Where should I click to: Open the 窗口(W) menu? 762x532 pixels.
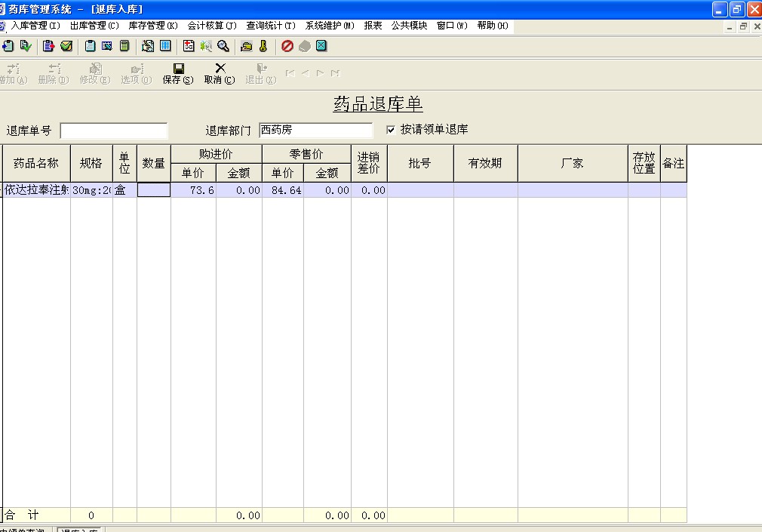click(452, 26)
